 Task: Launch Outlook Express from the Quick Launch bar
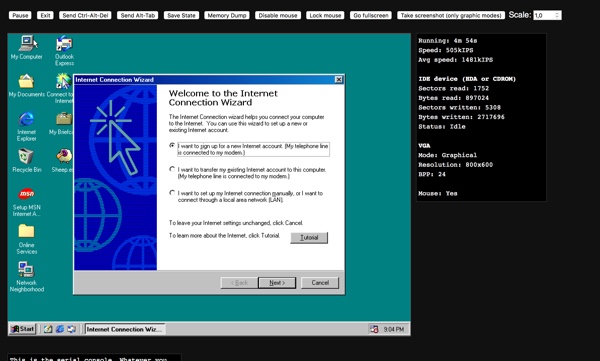tap(72, 329)
